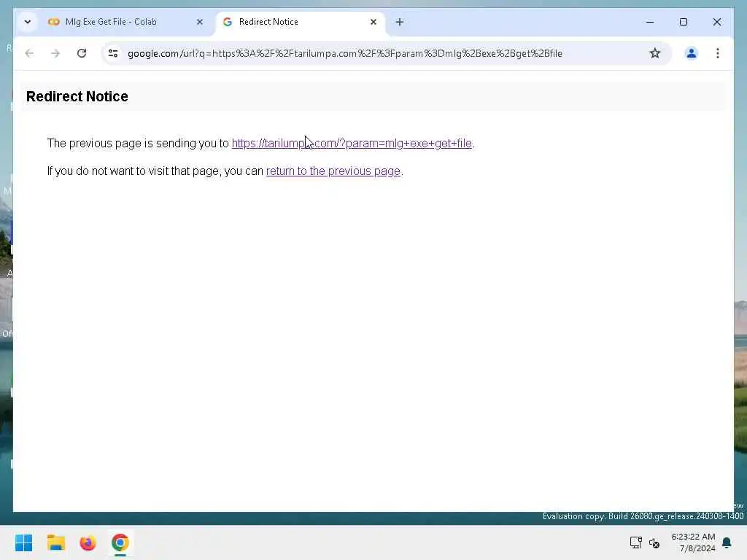
Task: Click the forward navigation arrow
Action: click(55, 53)
